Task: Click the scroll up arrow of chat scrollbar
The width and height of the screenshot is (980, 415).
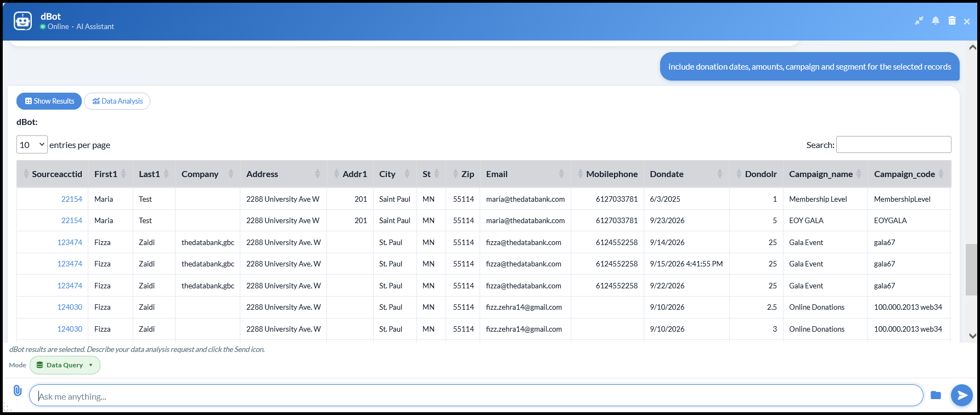Action: [x=972, y=47]
